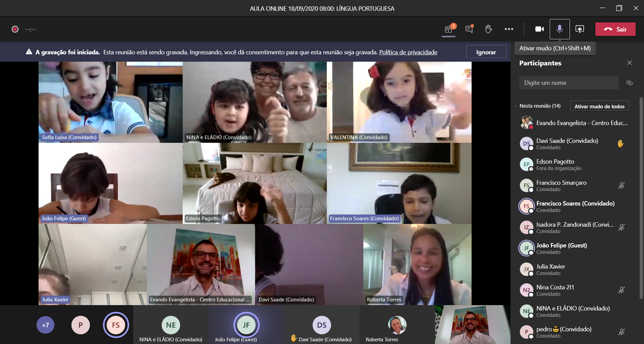Select Nina Costa 2I1 in participants list

point(574,290)
